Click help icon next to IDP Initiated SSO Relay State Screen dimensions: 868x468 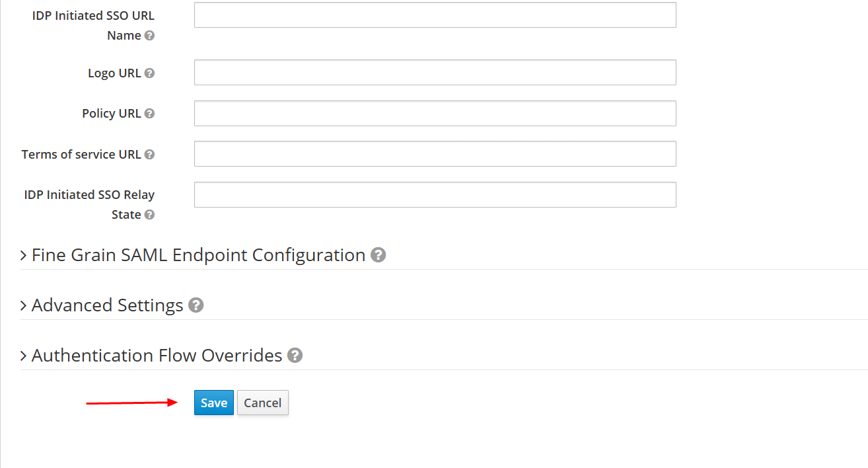coord(149,215)
